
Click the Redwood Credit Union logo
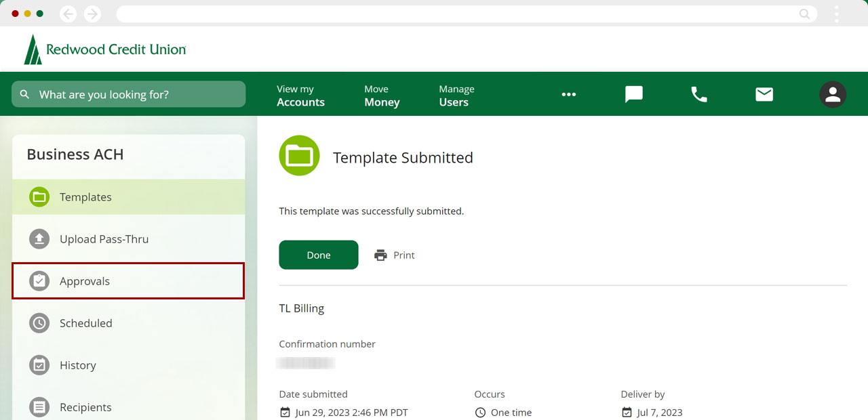pos(105,49)
